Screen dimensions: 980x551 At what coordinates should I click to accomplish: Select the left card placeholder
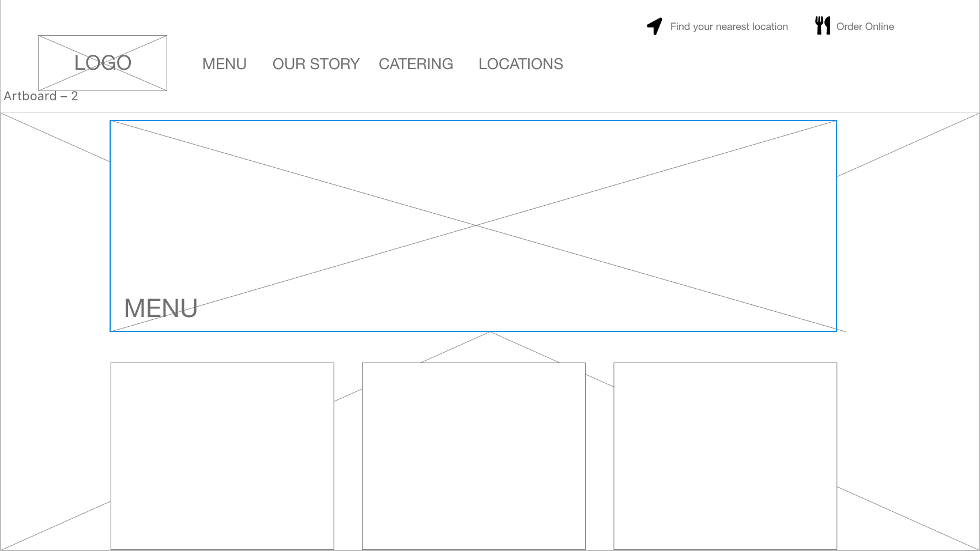(x=222, y=455)
